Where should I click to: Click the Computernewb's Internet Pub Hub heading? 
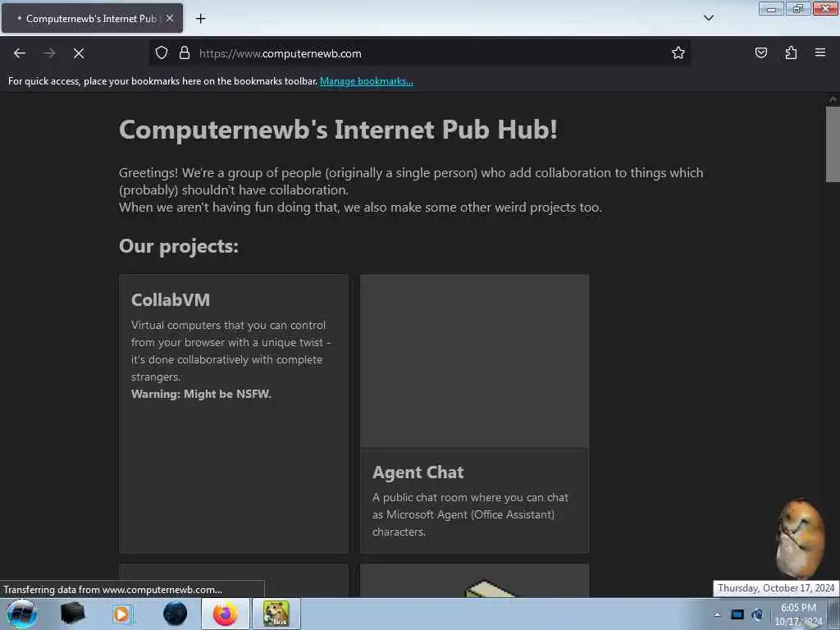pos(338,130)
